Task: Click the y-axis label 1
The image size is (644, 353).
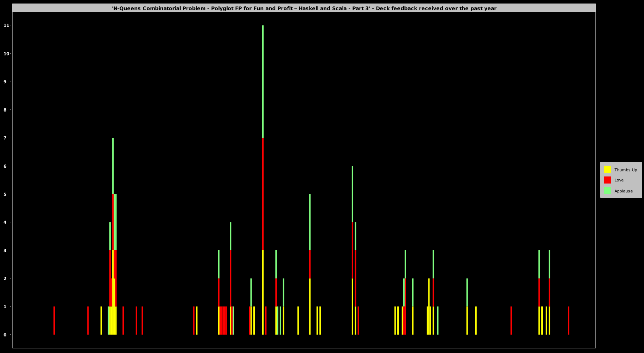Action: (5, 306)
